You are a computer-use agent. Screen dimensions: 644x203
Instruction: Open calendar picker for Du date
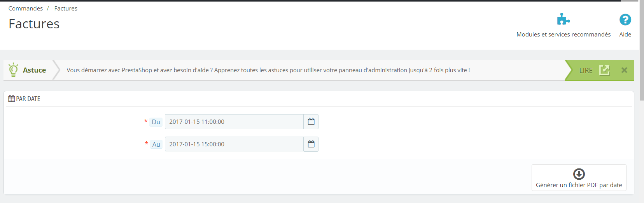(x=311, y=121)
